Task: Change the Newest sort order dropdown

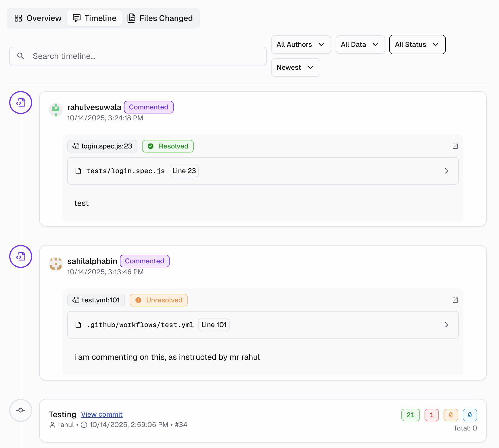Action: pyautogui.click(x=295, y=67)
